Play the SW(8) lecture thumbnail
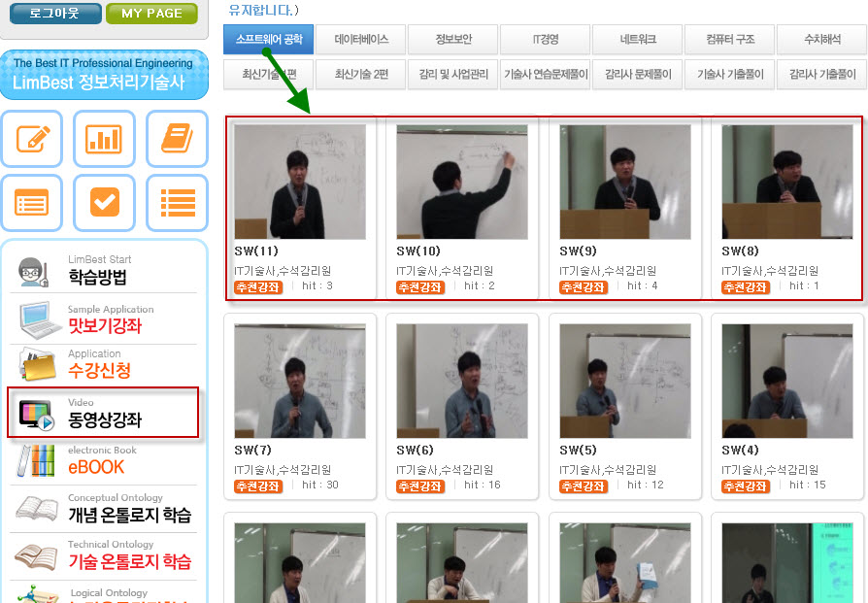Viewport: 868px width, 603px height. (787, 182)
